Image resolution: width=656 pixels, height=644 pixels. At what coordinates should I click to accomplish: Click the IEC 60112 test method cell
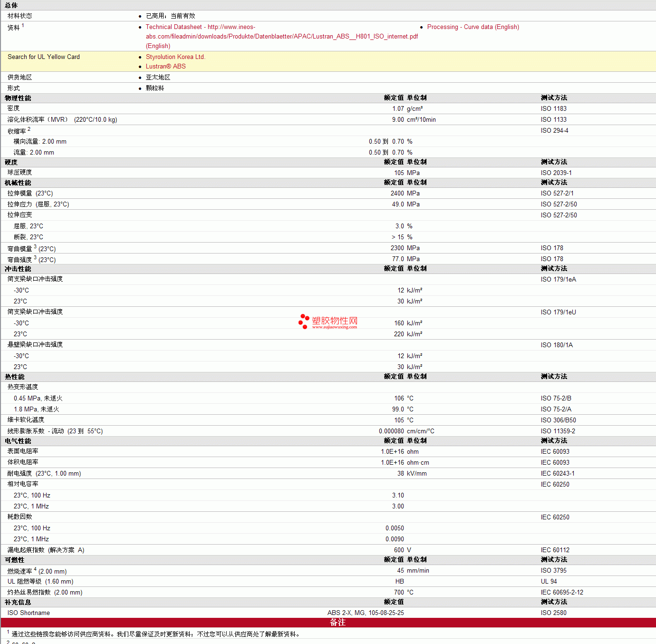555,550
